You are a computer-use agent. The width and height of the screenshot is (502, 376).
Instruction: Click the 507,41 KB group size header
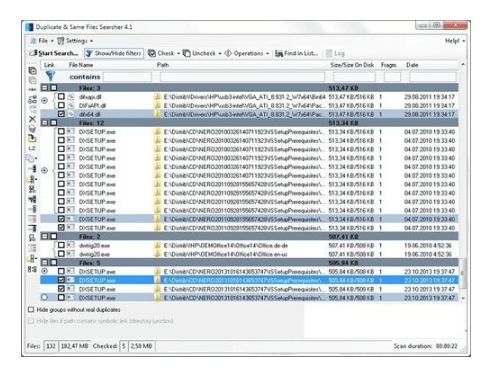click(343, 237)
